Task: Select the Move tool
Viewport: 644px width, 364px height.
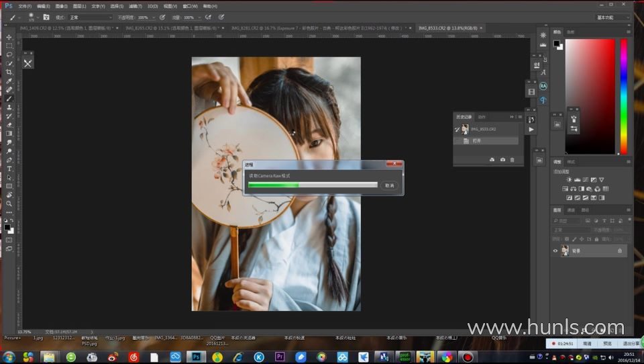Action: (9, 37)
